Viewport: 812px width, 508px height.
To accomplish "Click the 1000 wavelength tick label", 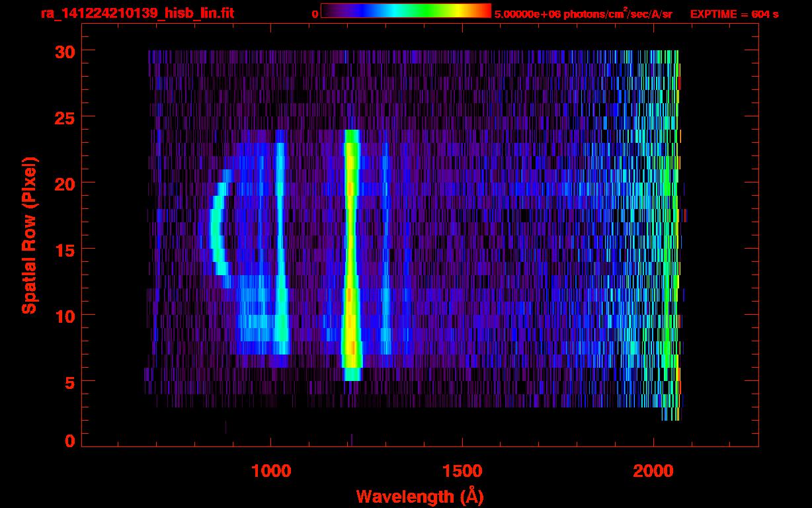I will (x=270, y=471).
